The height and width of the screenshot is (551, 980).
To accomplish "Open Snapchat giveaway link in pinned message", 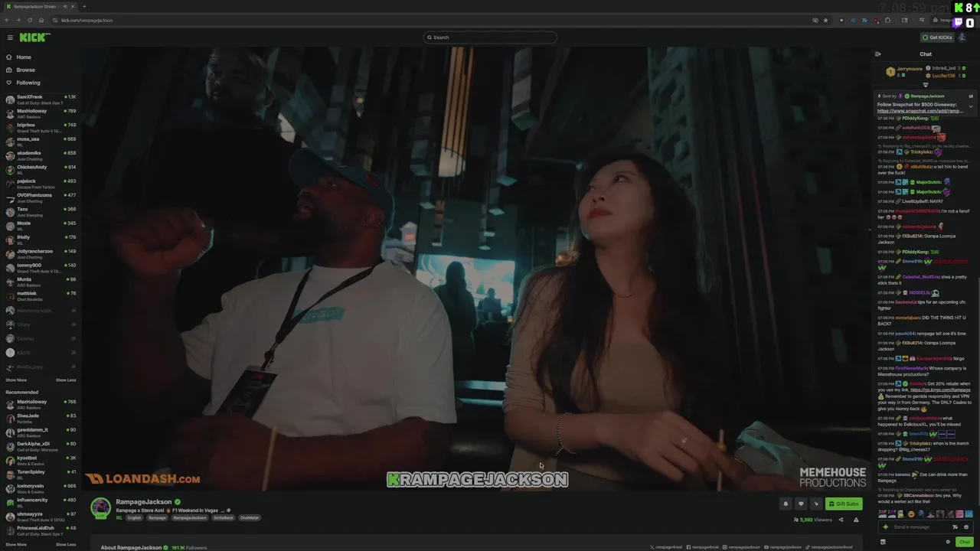I will 920,111.
